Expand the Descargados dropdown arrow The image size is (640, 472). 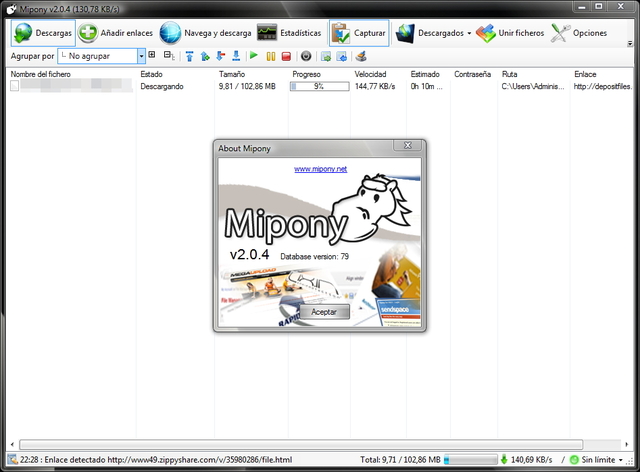coord(469,33)
